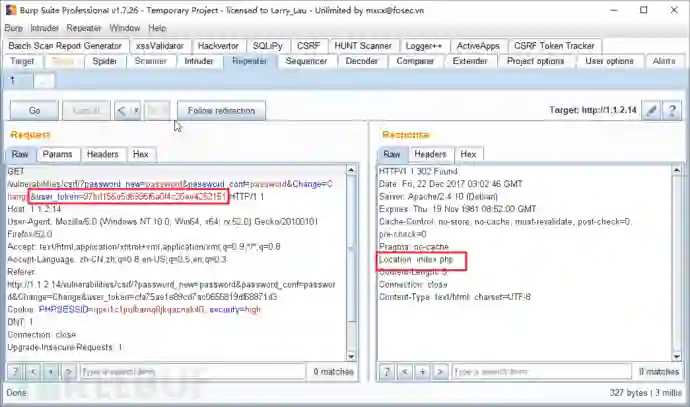Switch to User options tab
This screenshot has height=407, width=690.
tap(609, 61)
